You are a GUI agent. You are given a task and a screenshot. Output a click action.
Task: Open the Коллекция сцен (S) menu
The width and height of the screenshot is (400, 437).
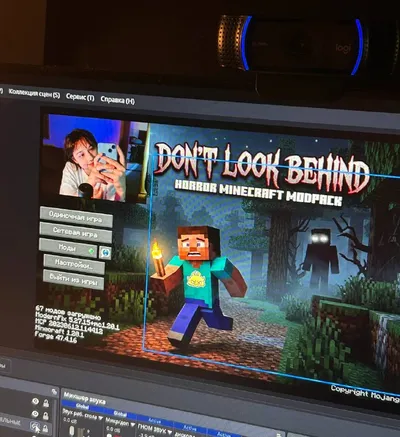(x=34, y=93)
